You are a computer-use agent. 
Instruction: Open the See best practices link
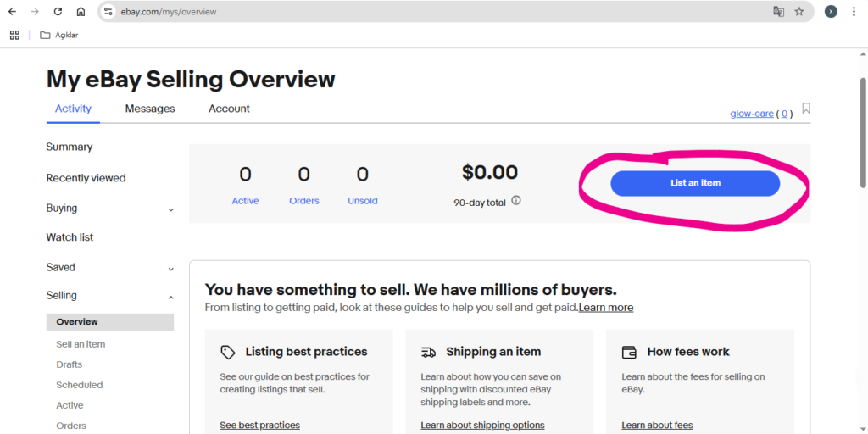click(x=259, y=426)
